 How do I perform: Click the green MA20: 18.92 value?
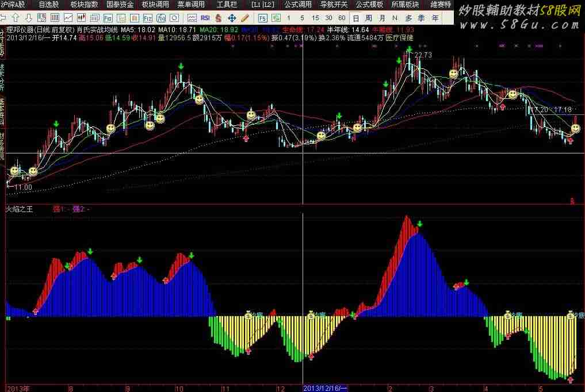tap(219, 29)
